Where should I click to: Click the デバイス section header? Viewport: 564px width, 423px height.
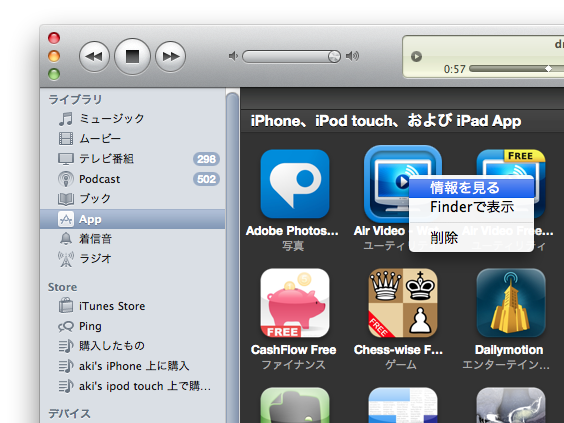pyautogui.click(x=69, y=413)
